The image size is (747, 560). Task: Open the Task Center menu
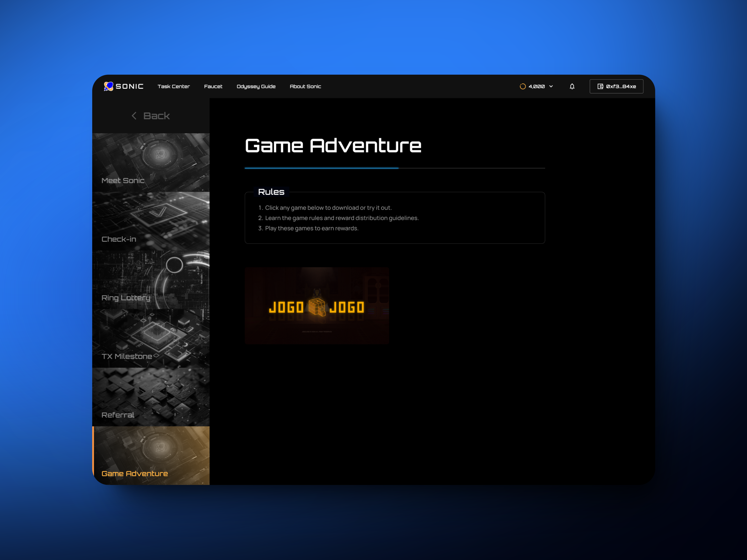coord(174,86)
